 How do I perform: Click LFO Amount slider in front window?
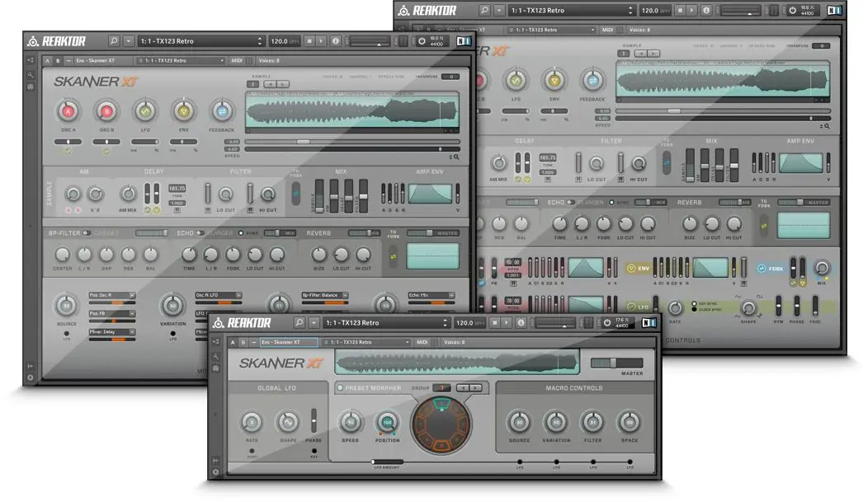387,462
